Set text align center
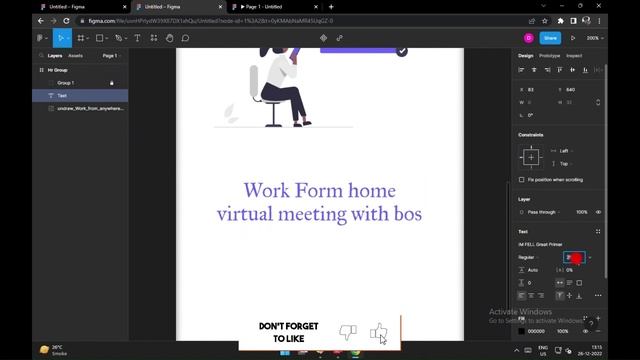The image size is (640, 360). [531, 296]
